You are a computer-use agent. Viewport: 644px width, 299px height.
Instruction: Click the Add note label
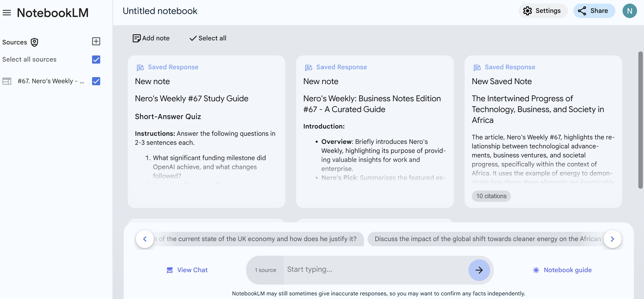pyautogui.click(x=156, y=38)
